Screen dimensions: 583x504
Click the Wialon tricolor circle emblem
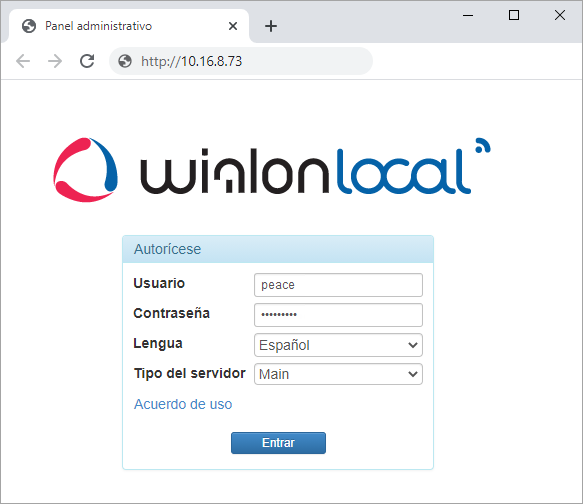coord(86,170)
